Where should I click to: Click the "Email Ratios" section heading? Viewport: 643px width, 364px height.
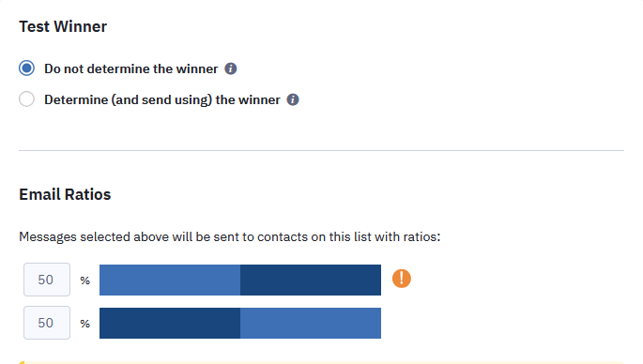(x=65, y=194)
